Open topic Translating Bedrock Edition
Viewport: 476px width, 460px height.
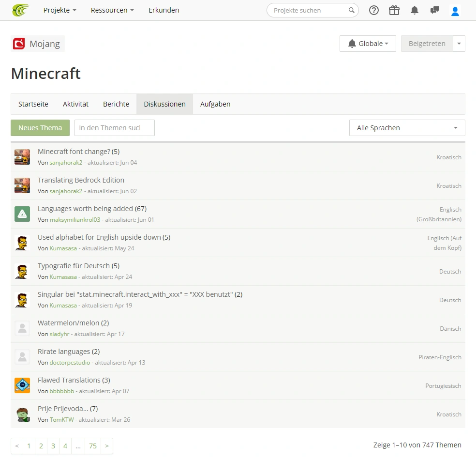click(81, 180)
